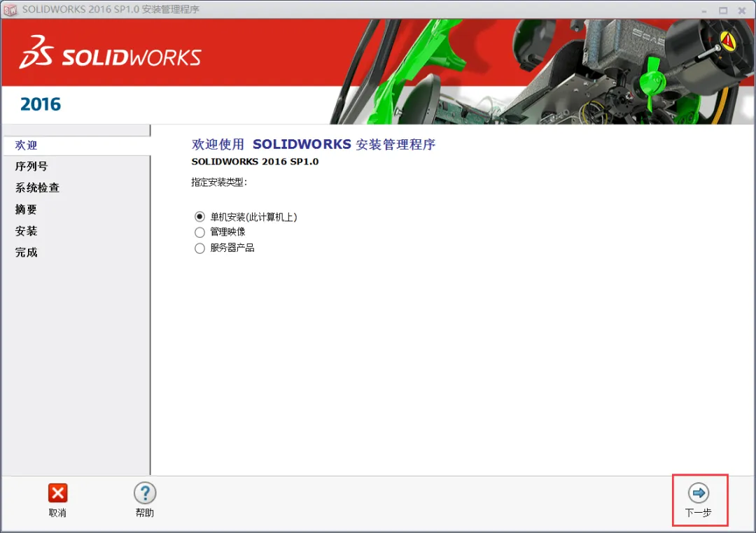Click the Next step arrow icon
The image size is (756, 533).
[698, 493]
